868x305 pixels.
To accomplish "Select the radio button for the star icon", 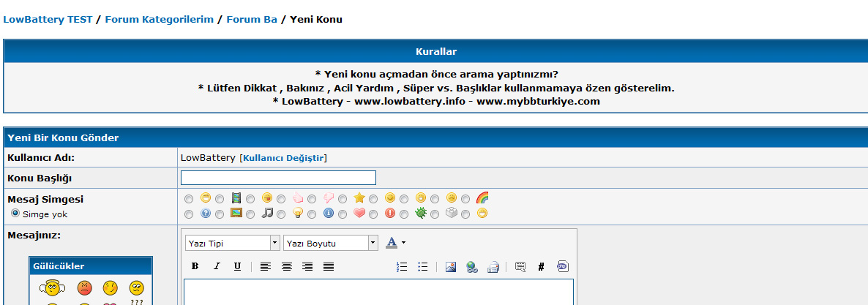I will click(343, 199).
